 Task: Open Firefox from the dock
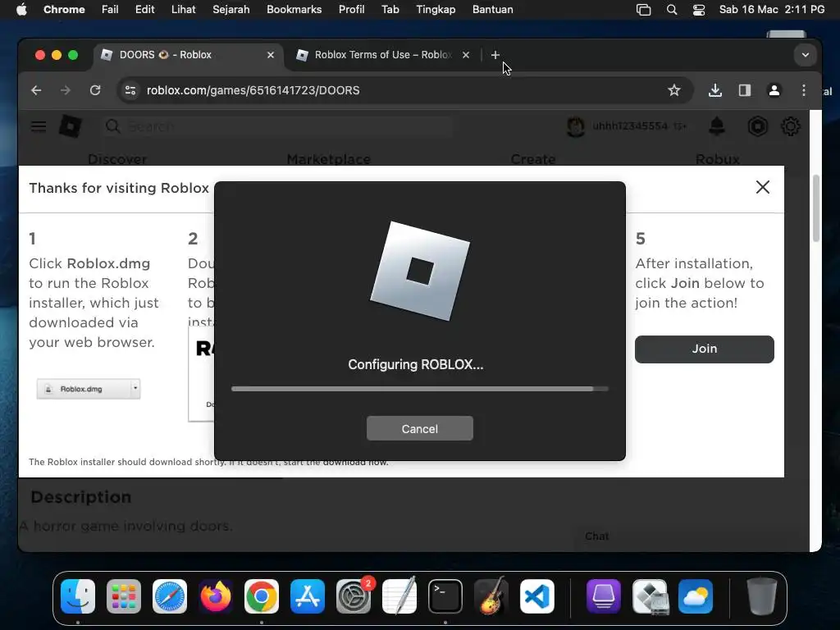(216, 596)
